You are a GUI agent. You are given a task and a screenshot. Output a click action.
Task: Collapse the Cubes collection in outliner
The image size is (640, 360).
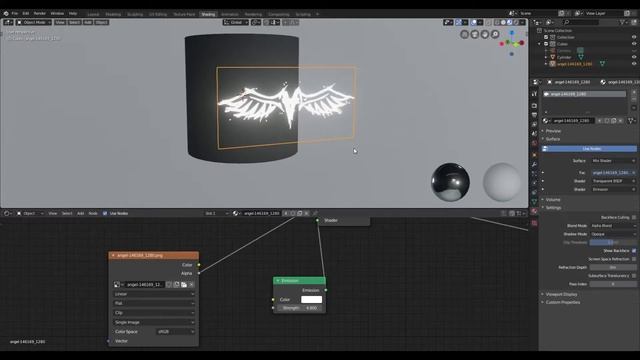click(540, 44)
